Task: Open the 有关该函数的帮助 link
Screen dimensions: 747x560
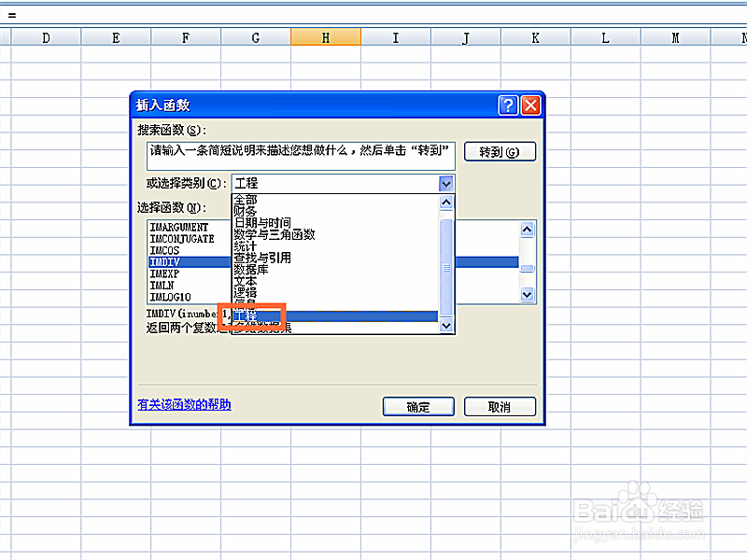Action: 184,405
